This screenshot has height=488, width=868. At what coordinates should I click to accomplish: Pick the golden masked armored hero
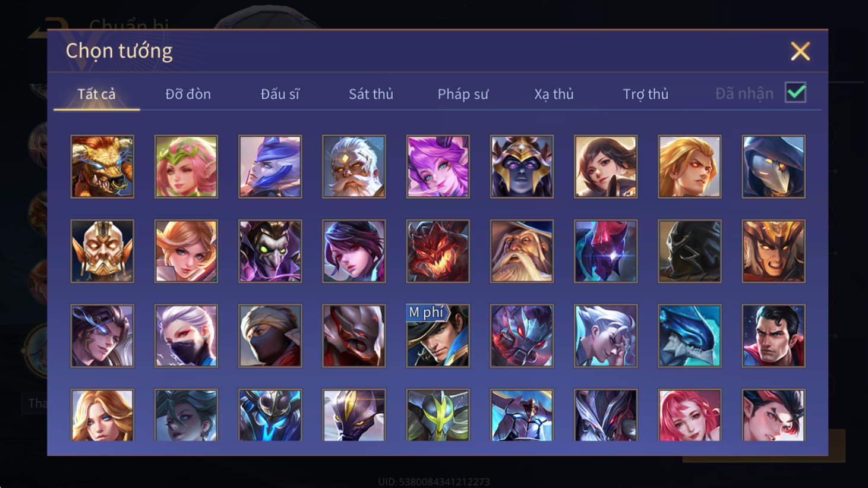[x=102, y=251]
